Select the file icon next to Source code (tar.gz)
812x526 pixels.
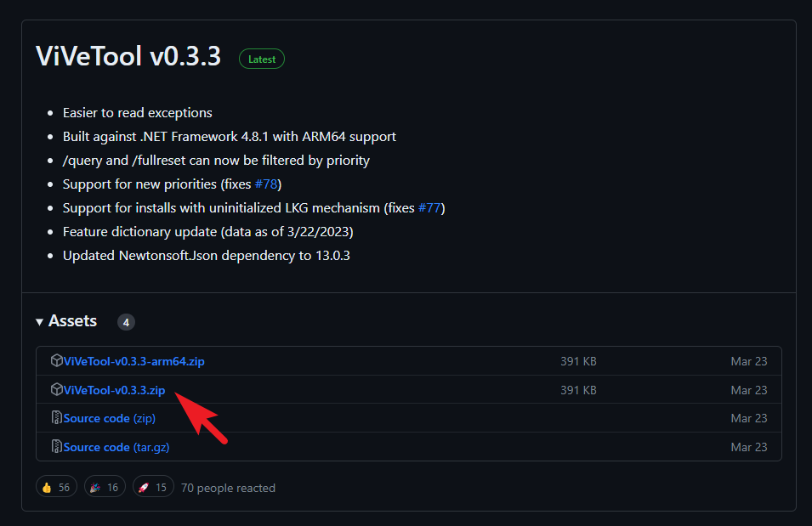click(56, 447)
